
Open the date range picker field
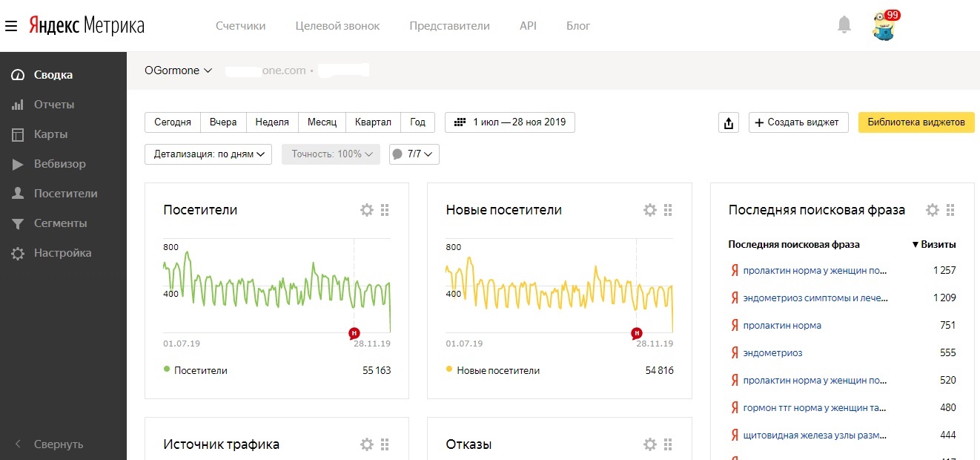(x=510, y=122)
